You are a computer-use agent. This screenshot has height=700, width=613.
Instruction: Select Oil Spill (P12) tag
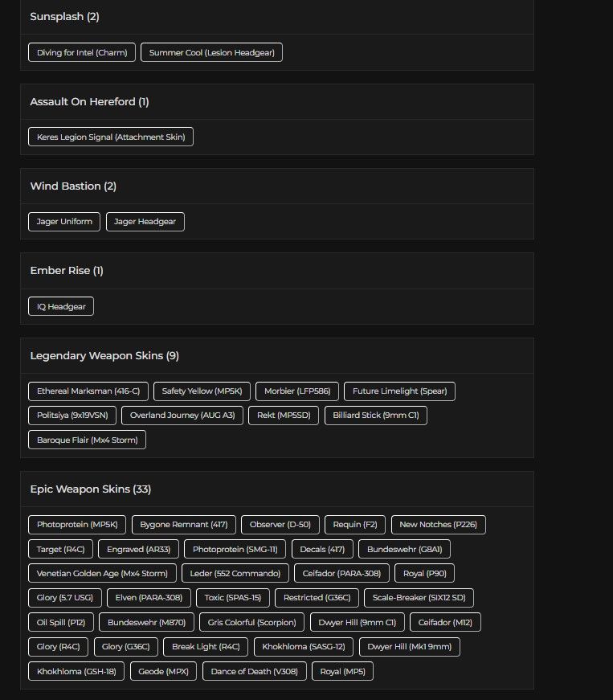[61, 622]
